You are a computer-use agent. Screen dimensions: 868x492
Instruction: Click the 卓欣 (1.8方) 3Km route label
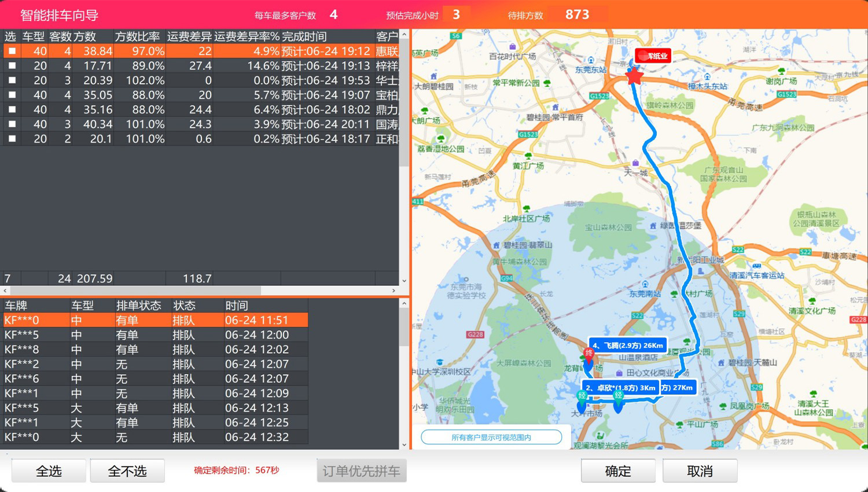point(620,388)
